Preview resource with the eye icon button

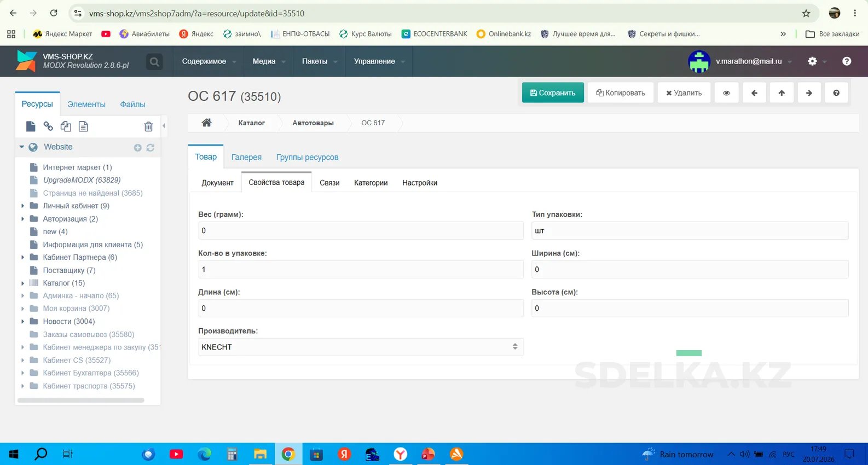pyautogui.click(x=726, y=93)
